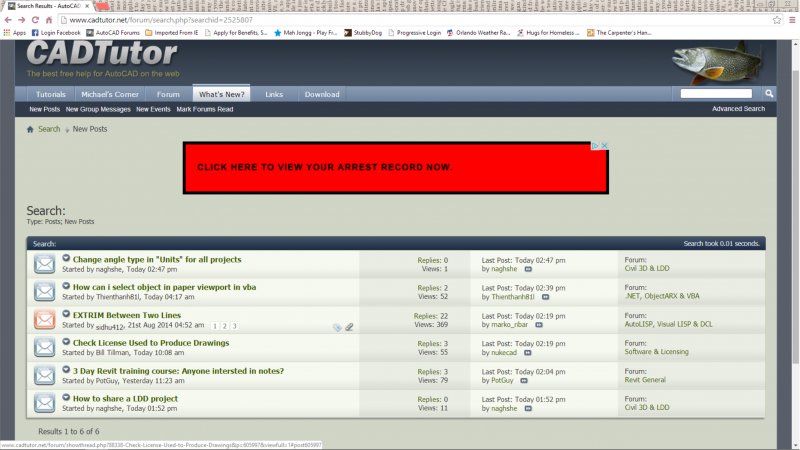Open thread Change angle type in "Units" for all projects
Image resolution: width=800 pixels, height=450 pixels.
[x=157, y=259]
